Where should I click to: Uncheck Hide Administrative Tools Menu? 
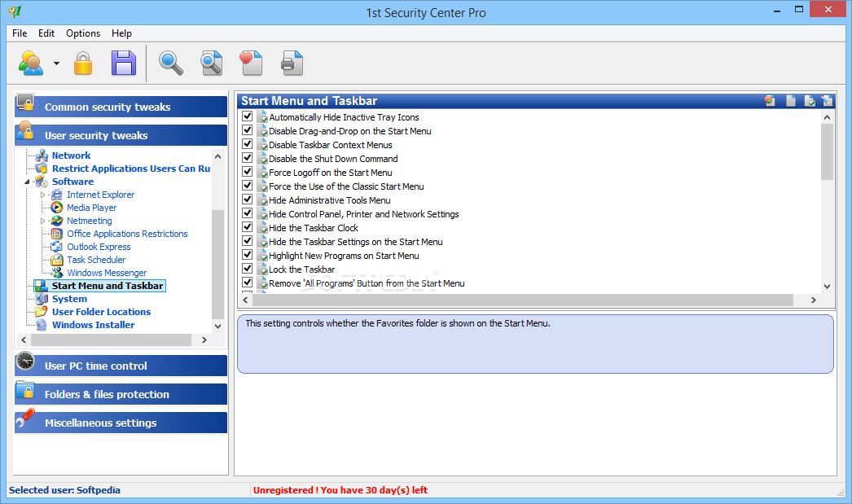point(248,199)
